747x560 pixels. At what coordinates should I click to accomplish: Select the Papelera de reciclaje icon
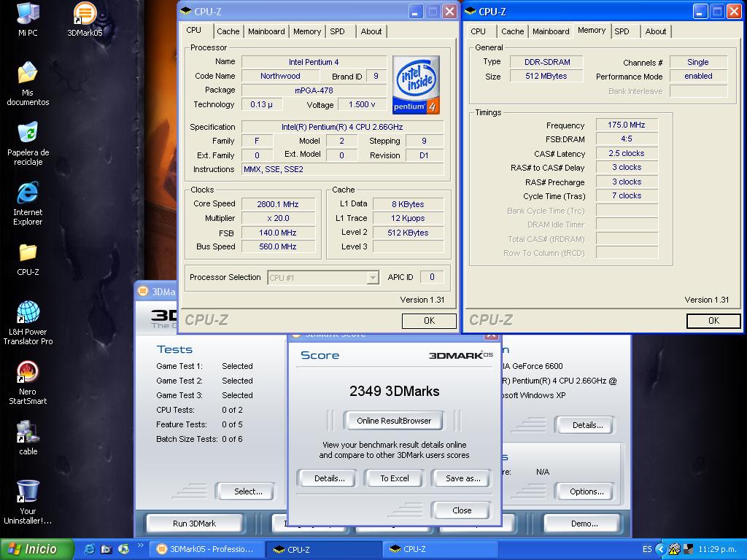click(x=28, y=144)
